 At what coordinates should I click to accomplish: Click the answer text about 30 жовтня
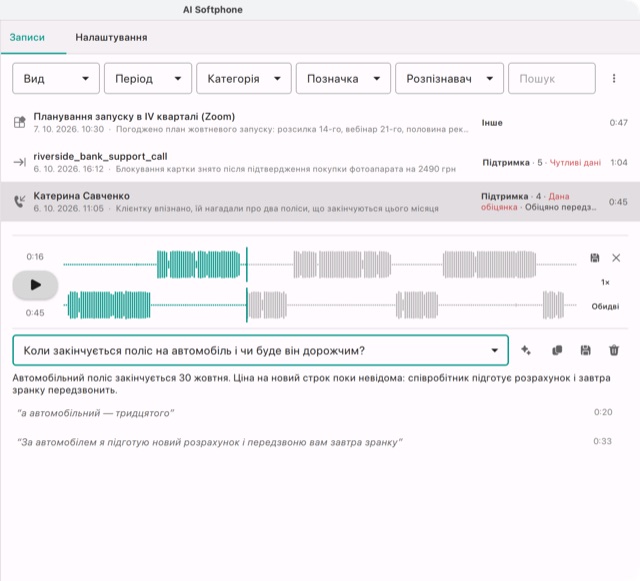pos(311,384)
